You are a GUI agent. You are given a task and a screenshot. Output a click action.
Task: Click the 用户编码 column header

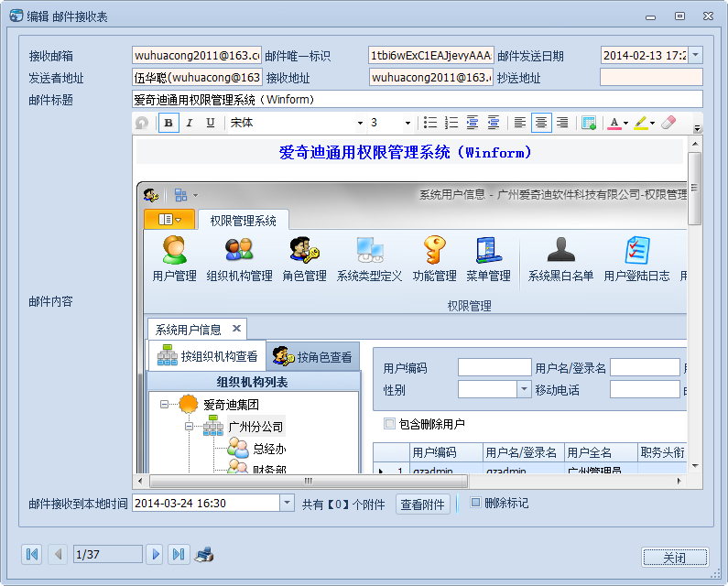coord(446,451)
